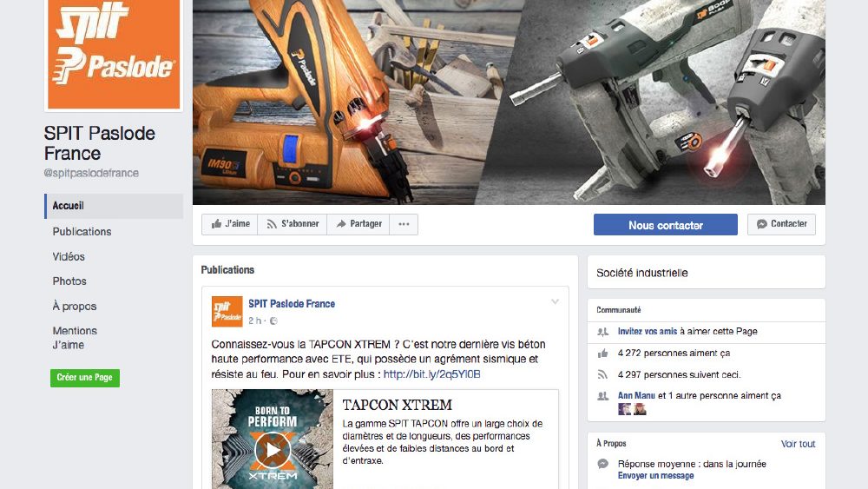Open the three-dots more options menu

point(404,224)
